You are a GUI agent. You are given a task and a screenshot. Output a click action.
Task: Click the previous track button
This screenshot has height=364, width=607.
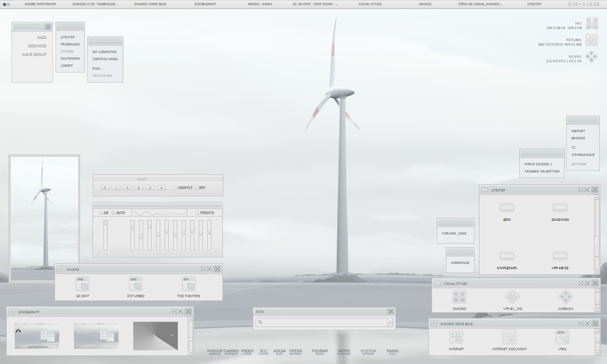(x=105, y=188)
